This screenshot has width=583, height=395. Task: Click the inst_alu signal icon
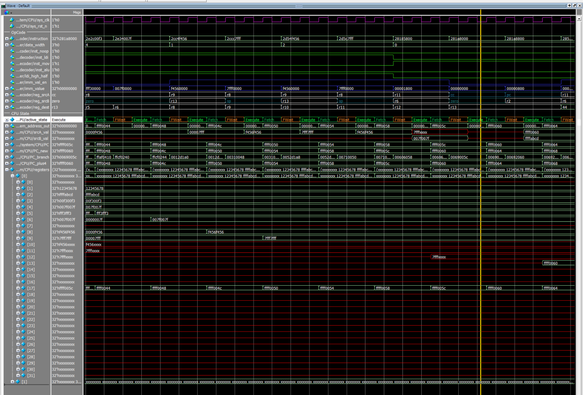[12, 70]
